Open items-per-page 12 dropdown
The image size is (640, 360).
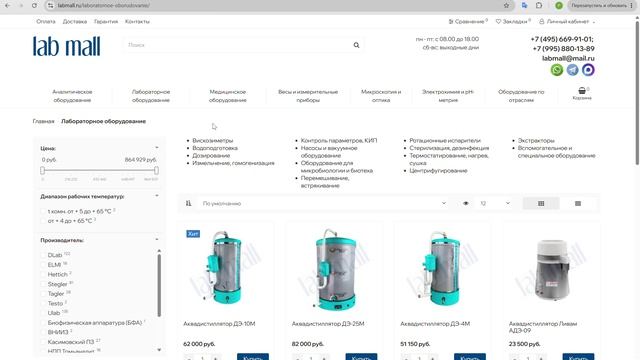[x=495, y=203]
